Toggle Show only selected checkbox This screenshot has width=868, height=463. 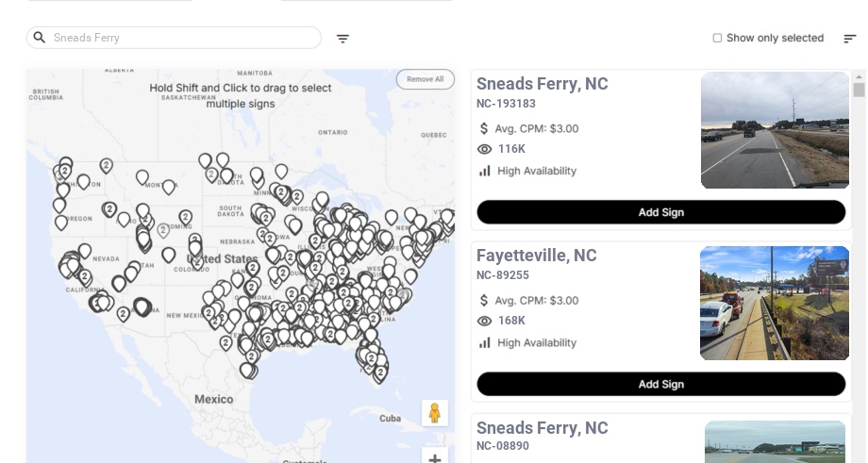coord(717,39)
